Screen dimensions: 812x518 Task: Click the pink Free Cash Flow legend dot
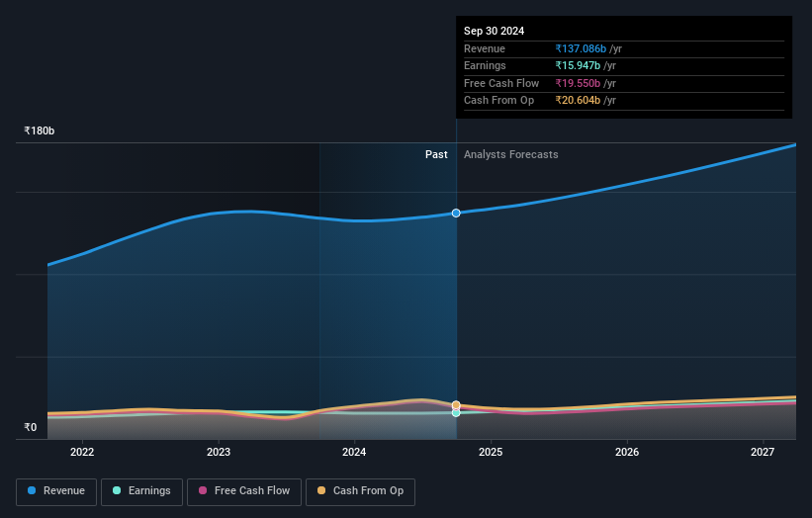click(203, 490)
